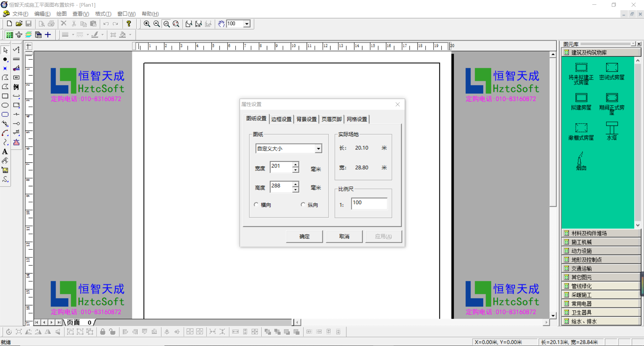Increase the 宽度 width spinner value

(x=295, y=164)
